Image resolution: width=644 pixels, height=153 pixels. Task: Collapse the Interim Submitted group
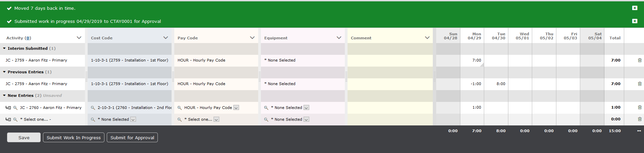(4, 48)
